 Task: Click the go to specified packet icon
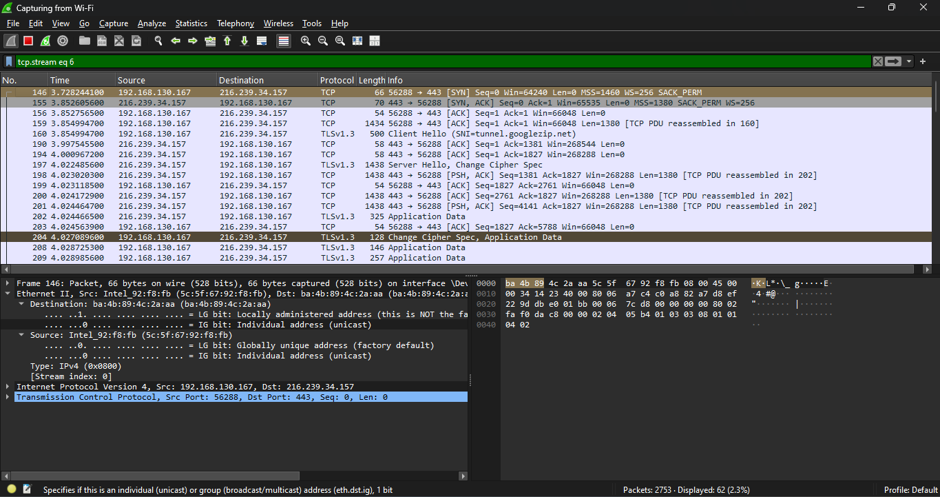pos(210,41)
